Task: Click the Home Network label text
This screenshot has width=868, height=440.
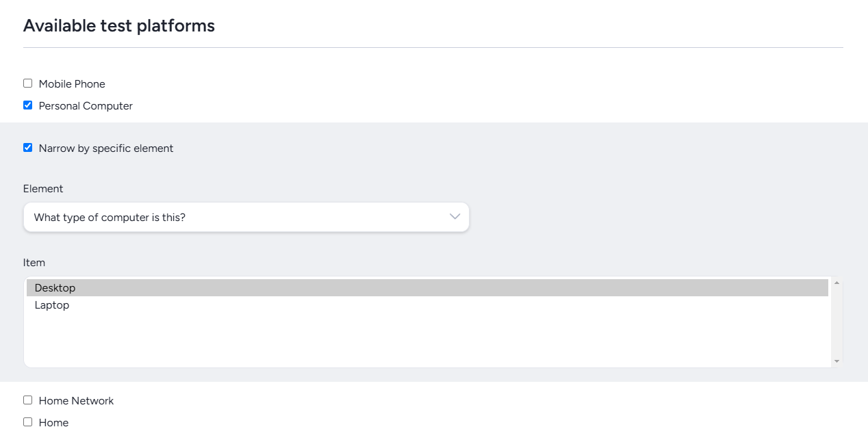Action: pos(76,401)
